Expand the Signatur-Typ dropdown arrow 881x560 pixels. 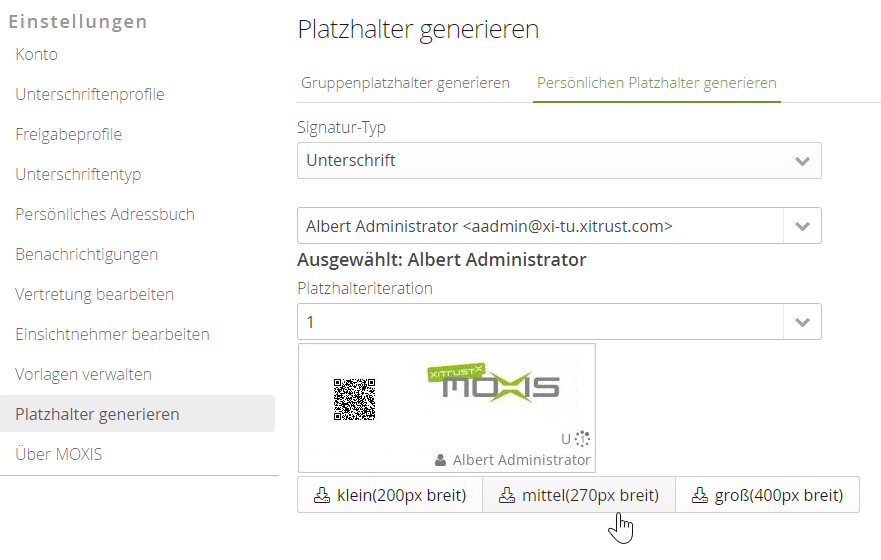[x=801, y=161]
